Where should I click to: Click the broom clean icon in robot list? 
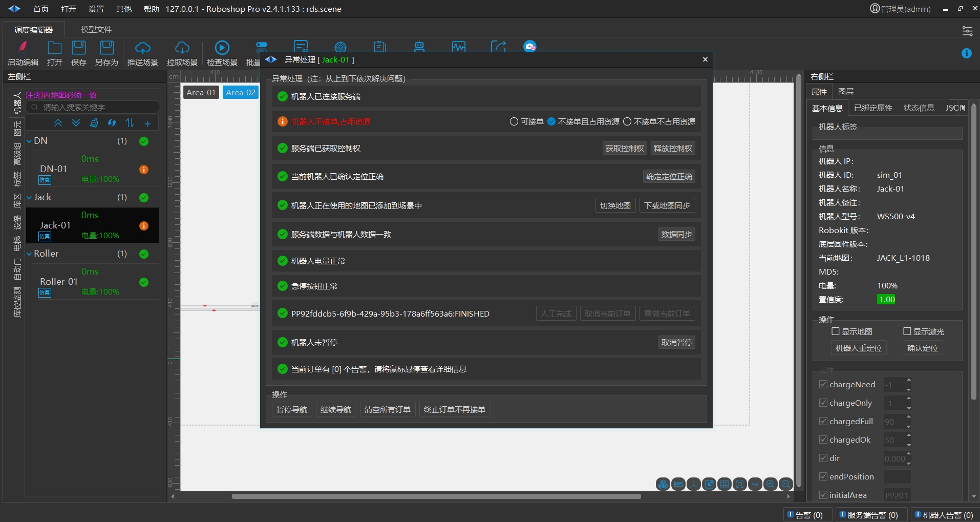pyautogui.click(x=94, y=123)
